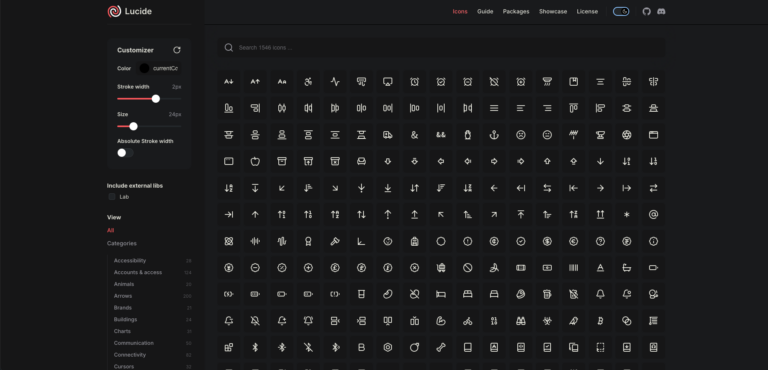Select the bell-off crossed bell icon
Viewport: 768px width, 370px height.
click(255, 321)
